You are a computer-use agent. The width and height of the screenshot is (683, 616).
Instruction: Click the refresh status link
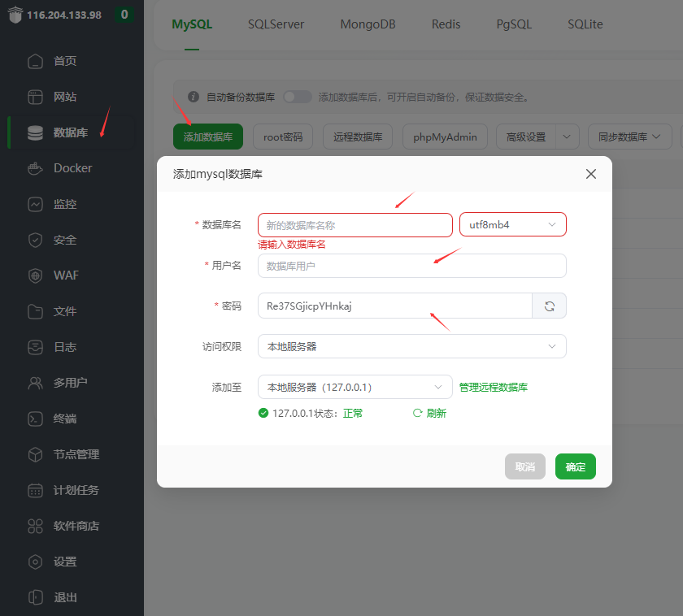point(430,413)
